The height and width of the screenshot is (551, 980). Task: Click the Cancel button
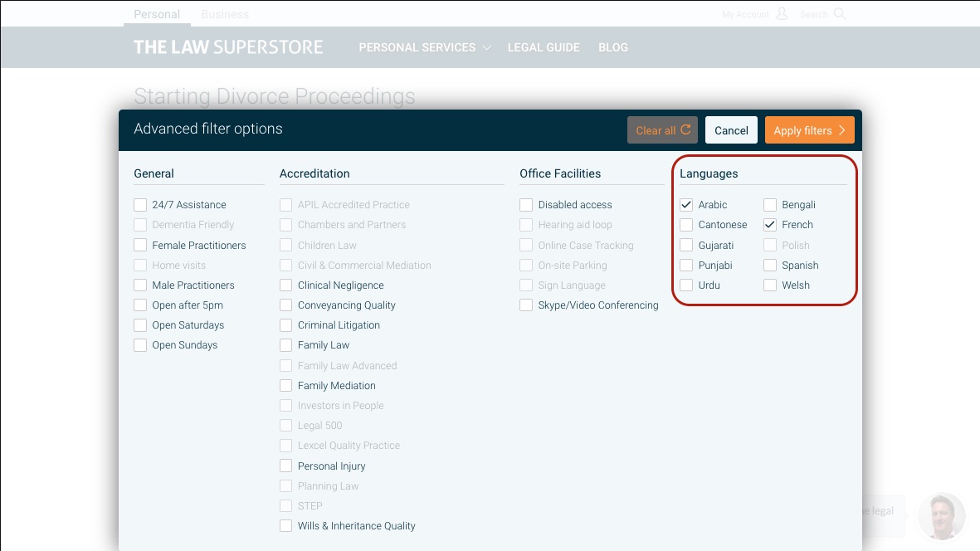731,129
